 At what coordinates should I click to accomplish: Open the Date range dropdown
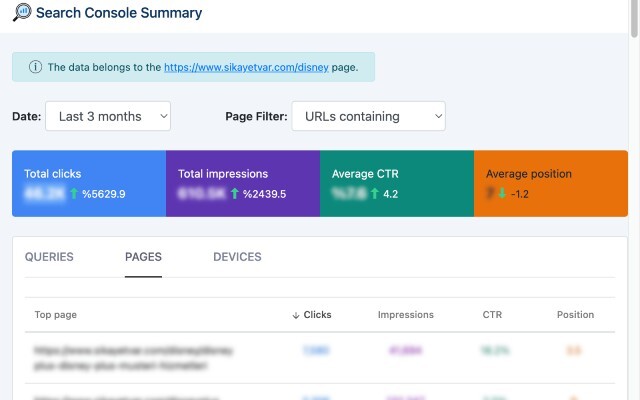(108, 116)
